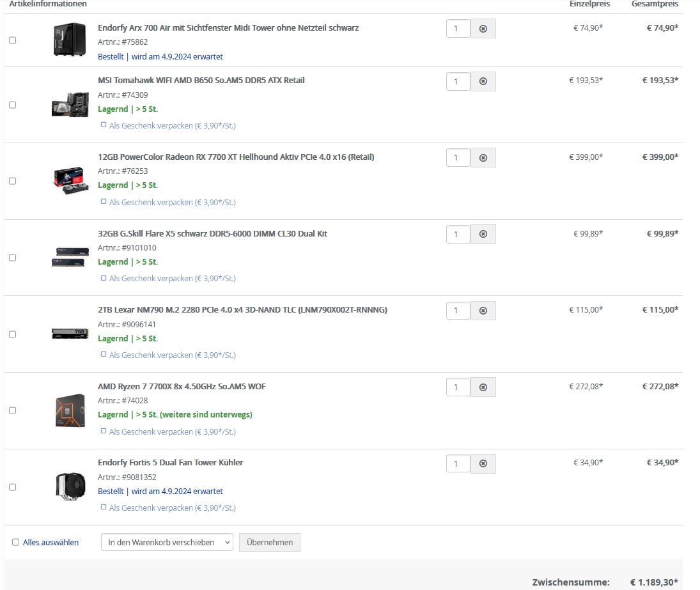Screen dimensions: 700x590
Task: Click the Gesamtpreis '€ 399,00*' value
Action: 660,157
